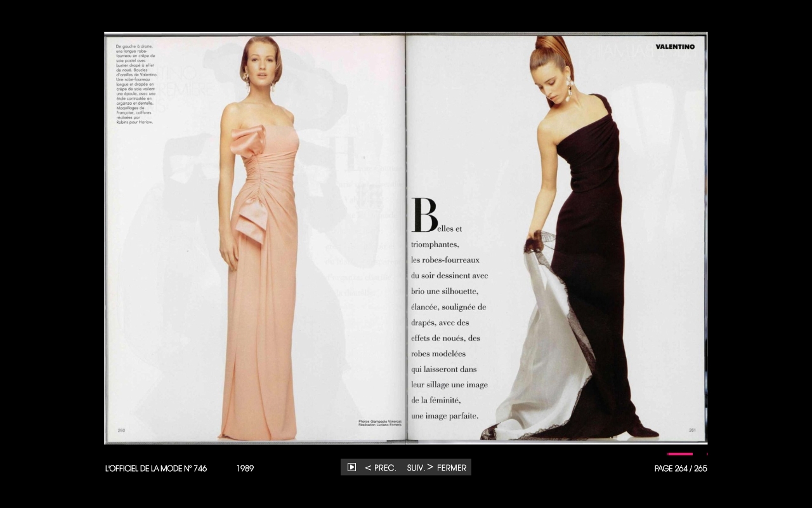Click the Photos Giampaolo credit text
812x508 pixels.
(x=380, y=422)
